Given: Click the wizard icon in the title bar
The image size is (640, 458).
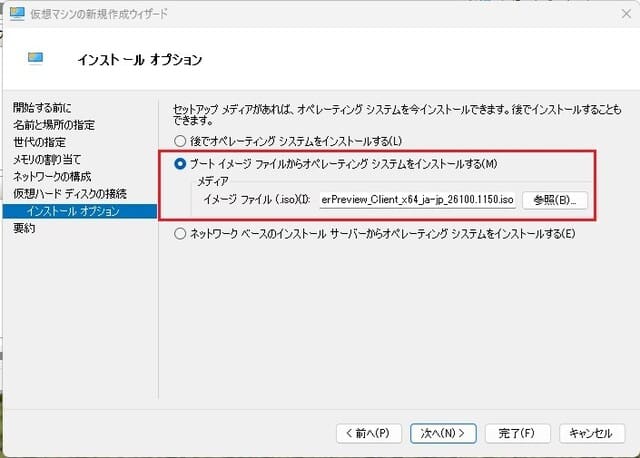Looking at the screenshot, I should click(x=17, y=14).
